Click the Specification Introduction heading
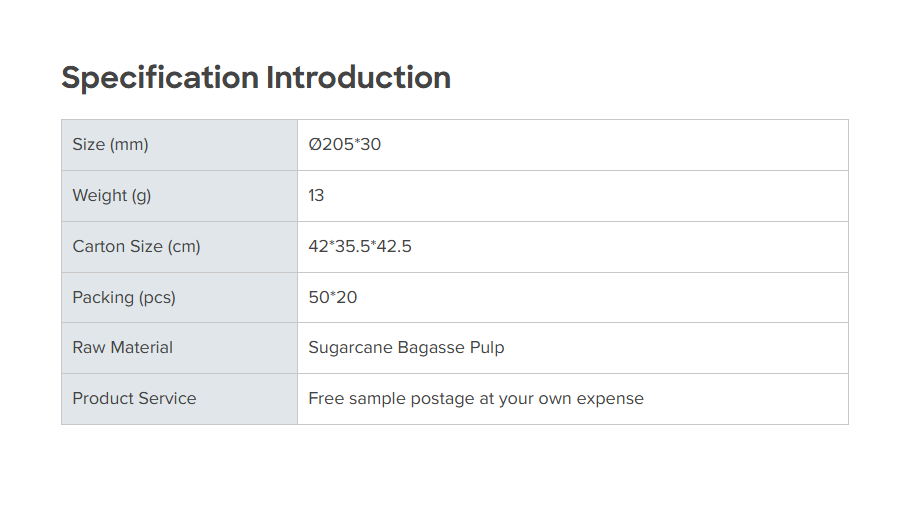Screen dimensions: 907x525 pyautogui.click(x=256, y=78)
